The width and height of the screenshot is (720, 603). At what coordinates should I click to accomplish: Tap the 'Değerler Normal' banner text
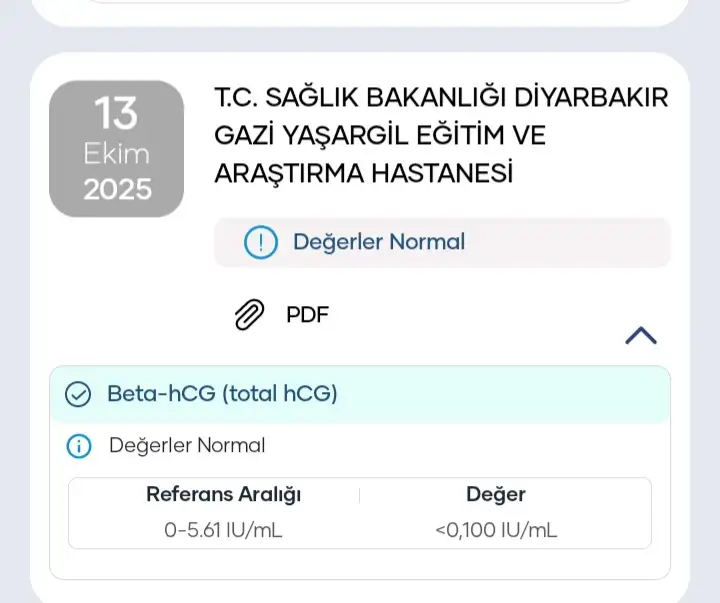tap(378, 242)
